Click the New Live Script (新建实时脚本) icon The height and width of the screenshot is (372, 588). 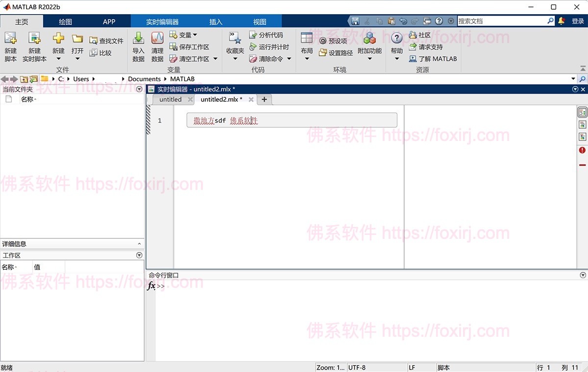click(34, 38)
